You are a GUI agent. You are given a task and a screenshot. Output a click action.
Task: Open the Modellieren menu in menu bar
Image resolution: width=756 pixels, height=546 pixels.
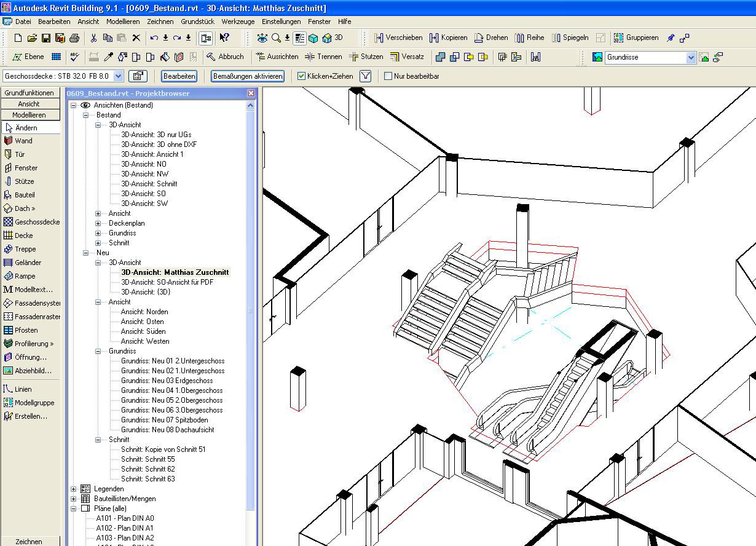click(x=123, y=22)
